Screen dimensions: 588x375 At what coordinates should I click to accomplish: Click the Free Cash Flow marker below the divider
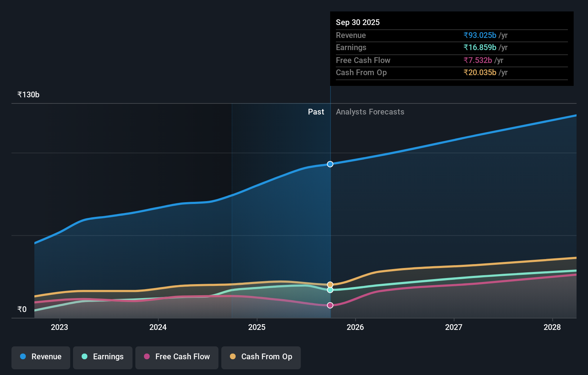(x=330, y=305)
